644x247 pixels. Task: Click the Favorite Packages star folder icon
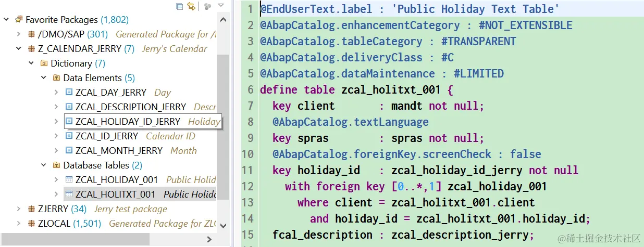point(19,20)
